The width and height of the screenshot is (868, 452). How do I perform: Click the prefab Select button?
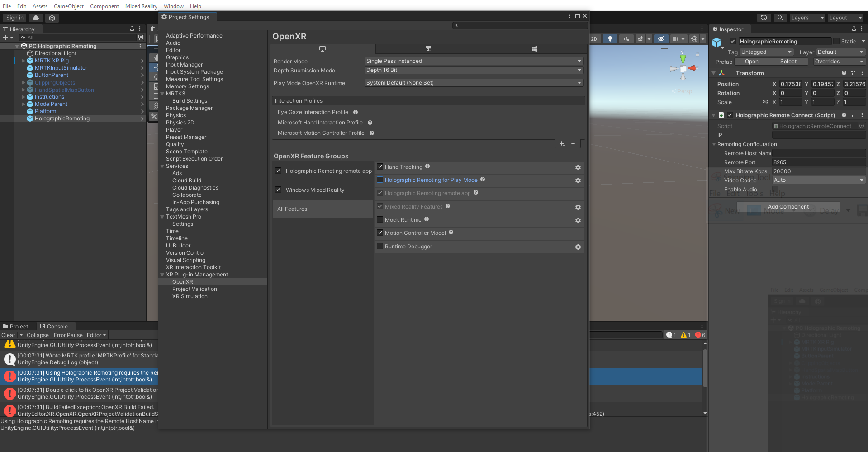788,62
